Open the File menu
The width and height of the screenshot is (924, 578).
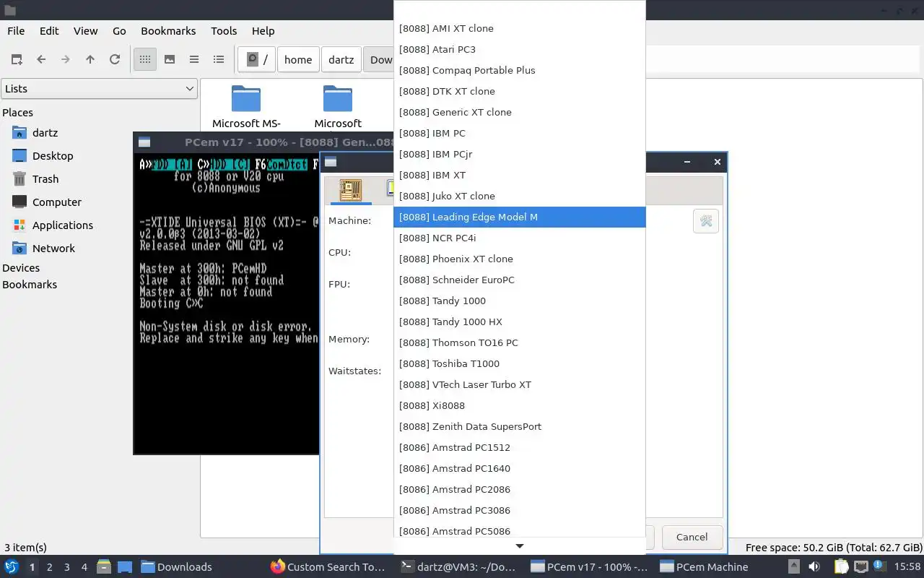click(x=16, y=31)
